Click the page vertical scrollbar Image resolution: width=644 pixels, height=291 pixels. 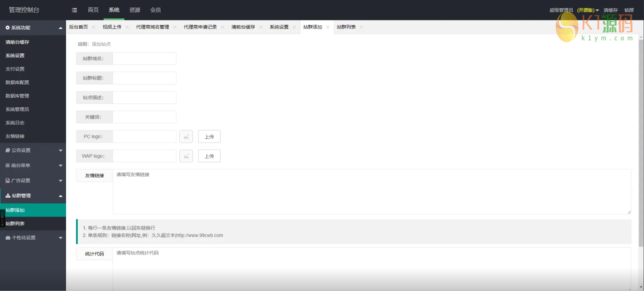click(x=641, y=143)
